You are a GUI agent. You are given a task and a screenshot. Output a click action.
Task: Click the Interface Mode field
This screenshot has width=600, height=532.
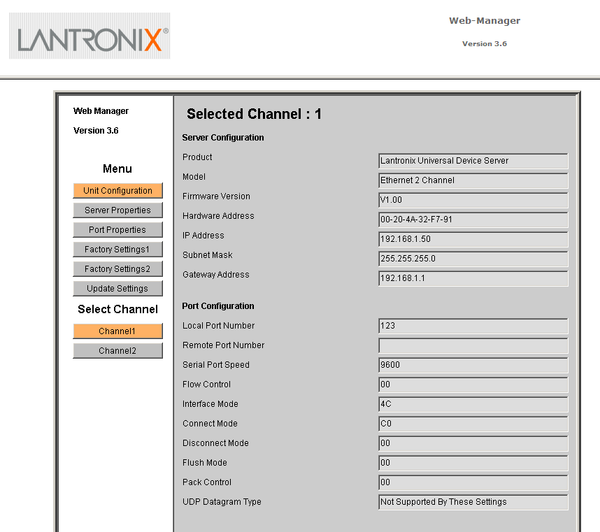[x=473, y=404]
